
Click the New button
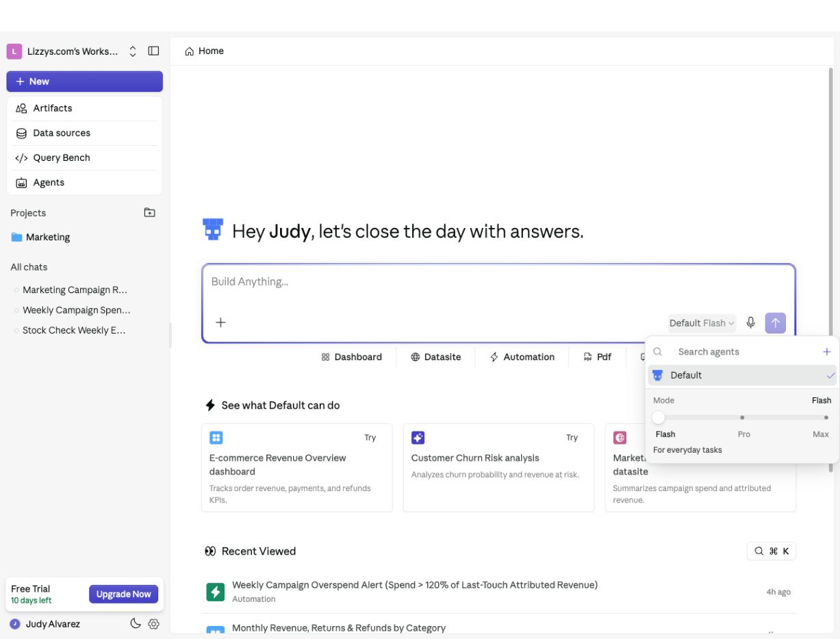[x=85, y=82]
